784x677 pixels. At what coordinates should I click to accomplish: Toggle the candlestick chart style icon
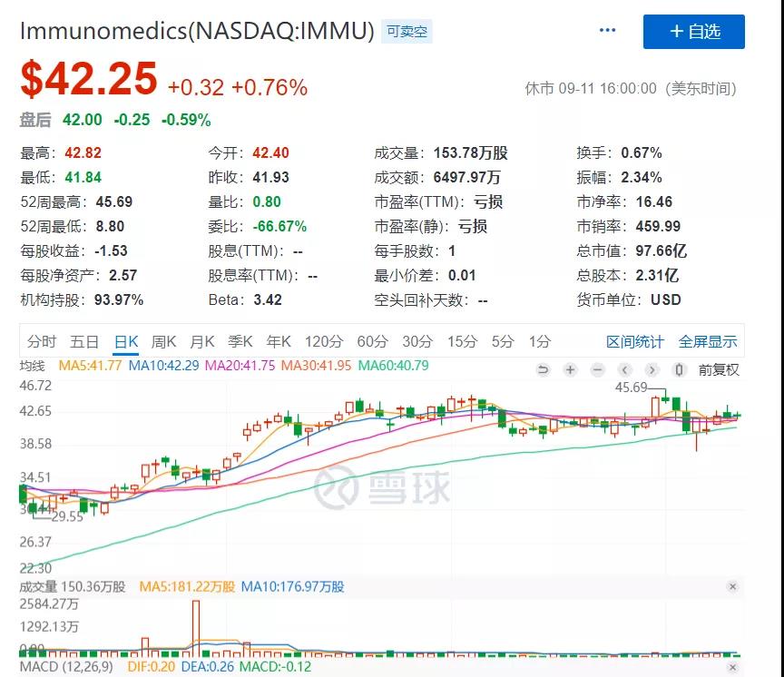(679, 369)
